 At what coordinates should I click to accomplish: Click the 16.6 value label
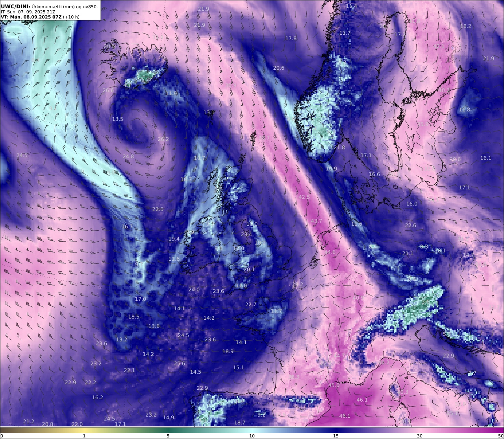point(374,174)
